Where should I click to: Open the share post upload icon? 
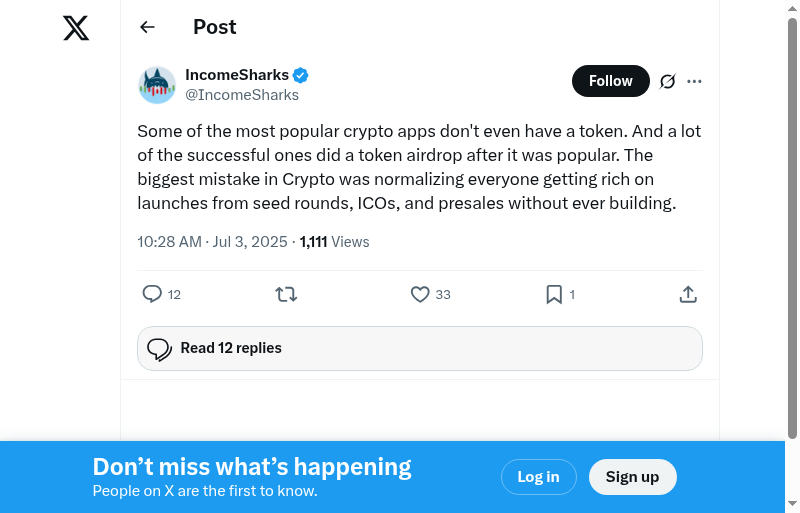coord(688,294)
